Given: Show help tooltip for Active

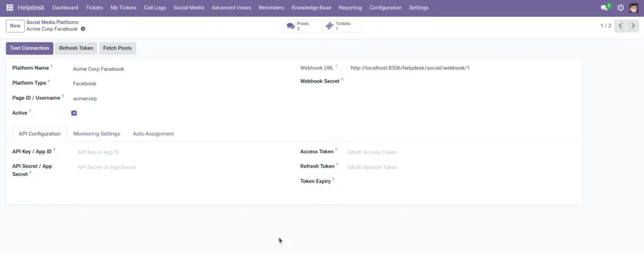Looking at the screenshot, I should click(x=30, y=111).
